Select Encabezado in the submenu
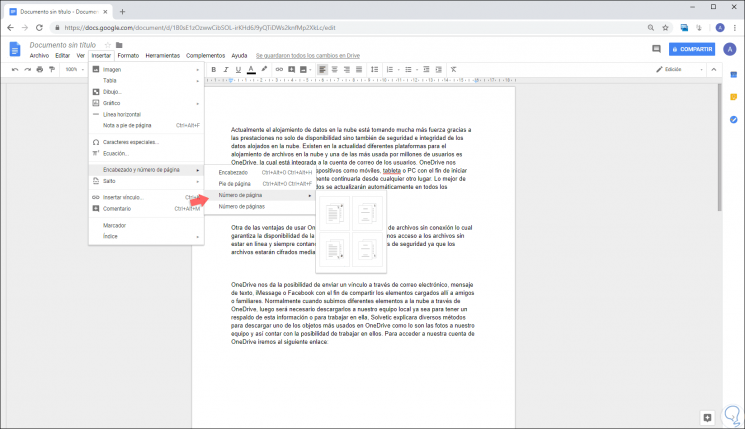This screenshot has height=429, width=745. tap(260, 172)
